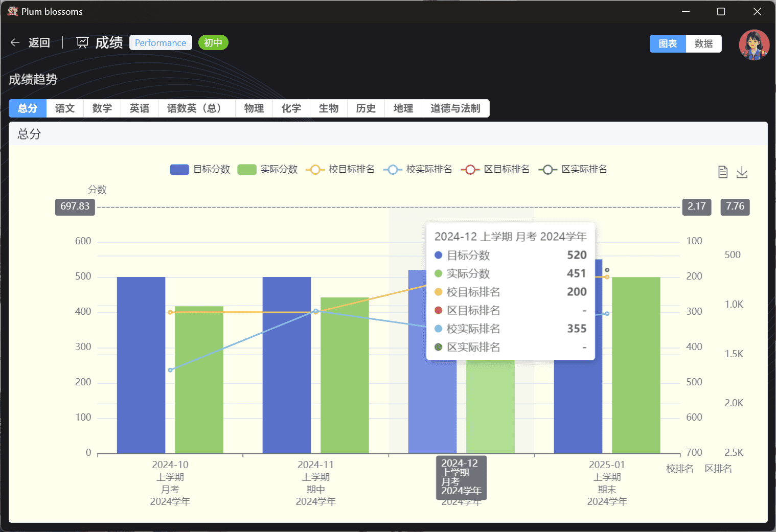This screenshot has height=532, width=776.
Task: Select the 总分 tab
Action: coord(28,108)
